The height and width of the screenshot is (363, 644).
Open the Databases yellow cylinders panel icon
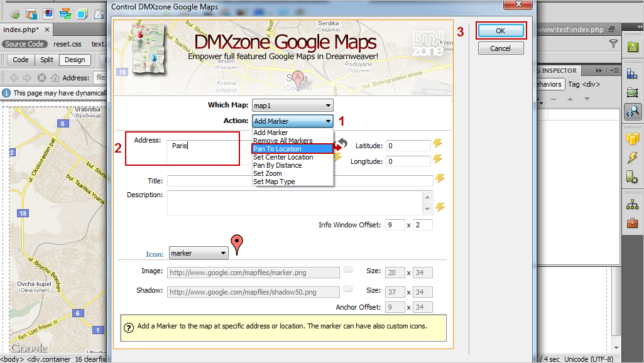[633, 139]
